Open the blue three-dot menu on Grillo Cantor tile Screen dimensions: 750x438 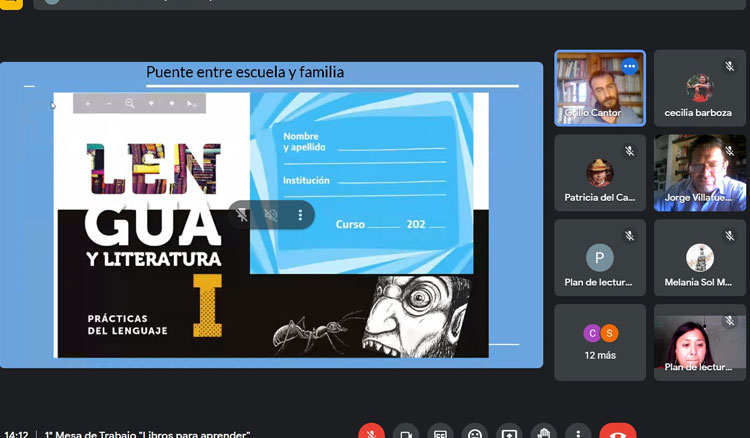click(x=629, y=66)
